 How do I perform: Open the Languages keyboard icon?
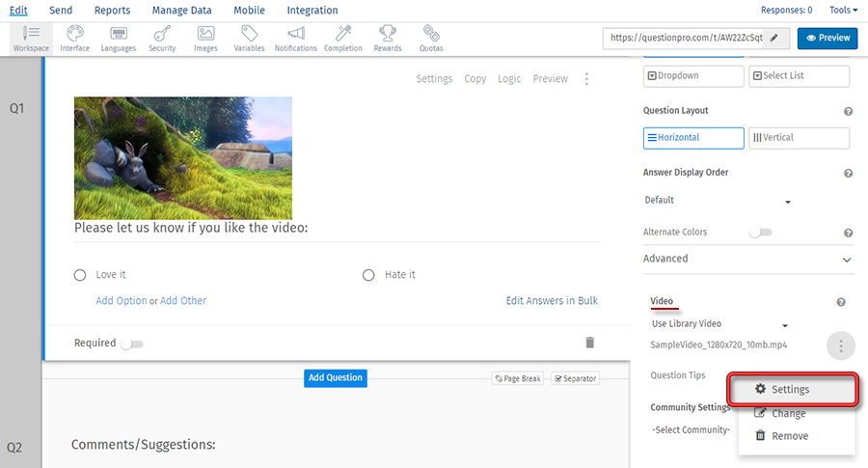tap(118, 39)
